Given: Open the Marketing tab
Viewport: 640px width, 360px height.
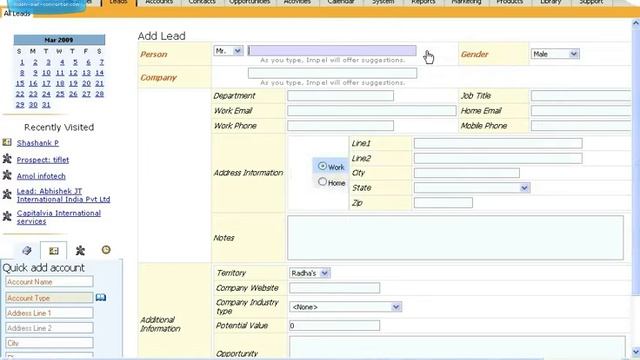Looking at the screenshot, I should tap(466, 2).
